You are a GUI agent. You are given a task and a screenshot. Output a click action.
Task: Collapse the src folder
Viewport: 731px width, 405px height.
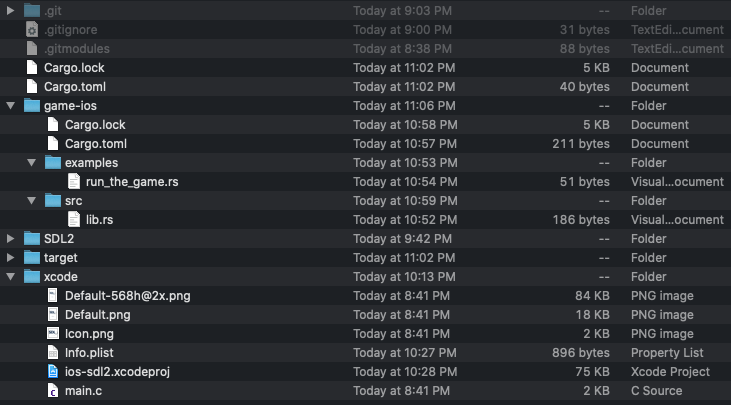click(x=32, y=201)
